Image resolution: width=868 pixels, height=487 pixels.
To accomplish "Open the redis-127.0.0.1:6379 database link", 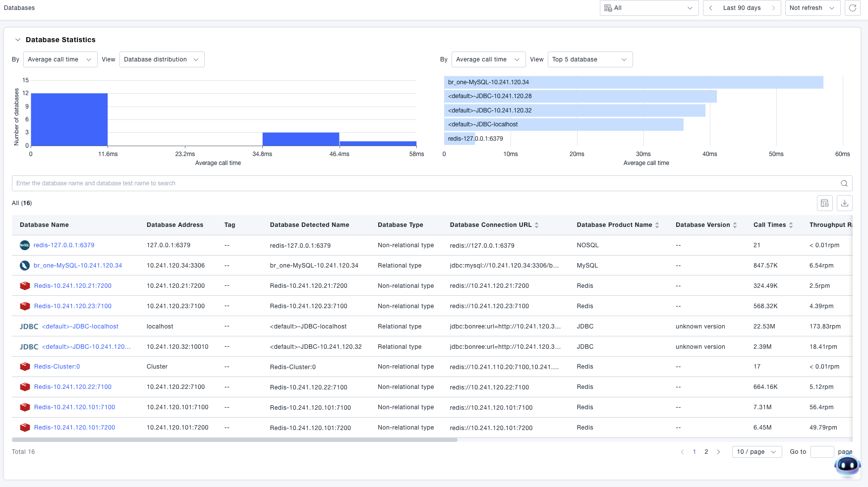I will (64, 245).
